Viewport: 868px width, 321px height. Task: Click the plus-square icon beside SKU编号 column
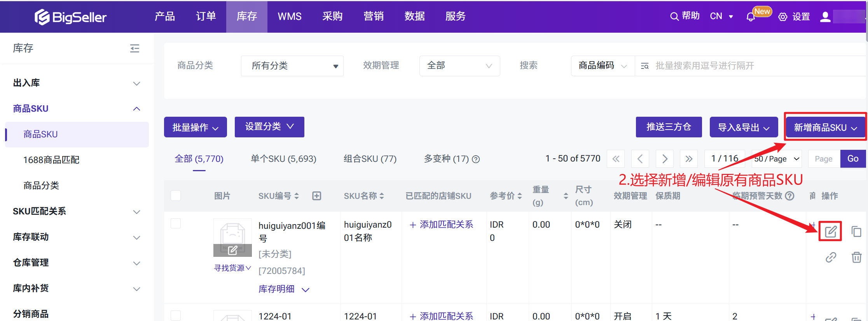[317, 196]
